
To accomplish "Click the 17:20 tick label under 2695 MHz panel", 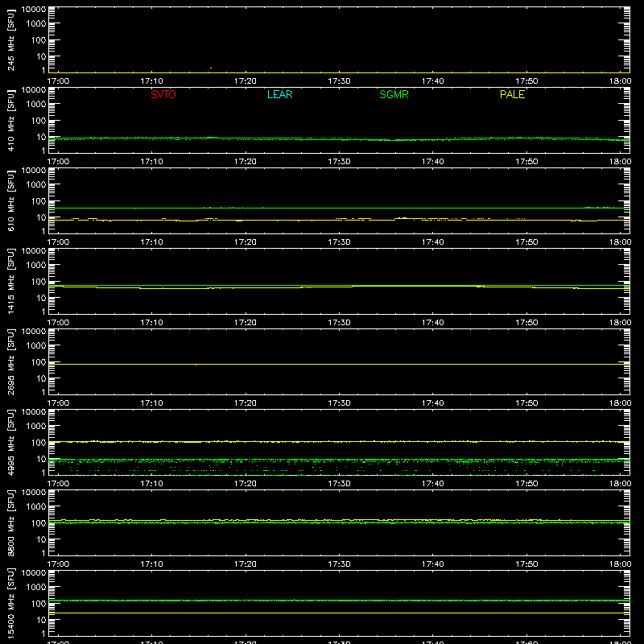I will pyautogui.click(x=246, y=403).
